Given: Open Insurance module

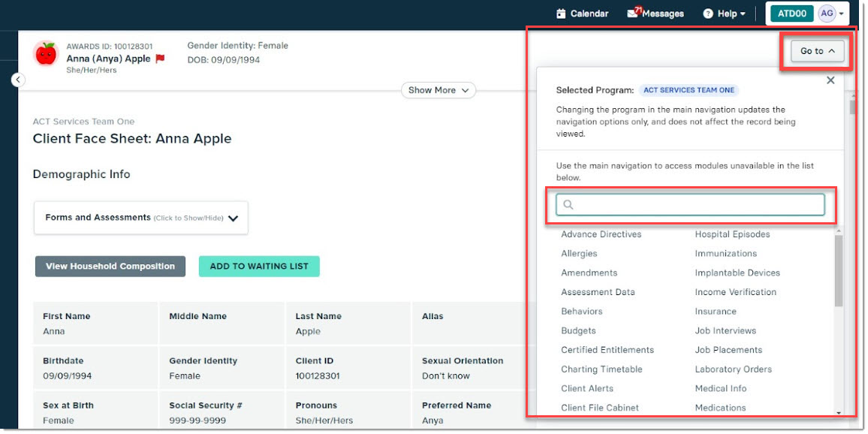Looking at the screenshot, I should (716, 312).
